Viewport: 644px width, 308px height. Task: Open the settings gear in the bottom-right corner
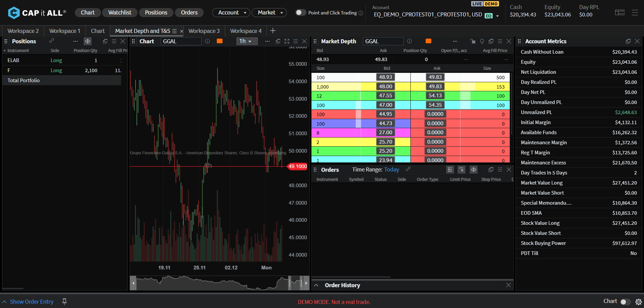click(x=638, y=302)
